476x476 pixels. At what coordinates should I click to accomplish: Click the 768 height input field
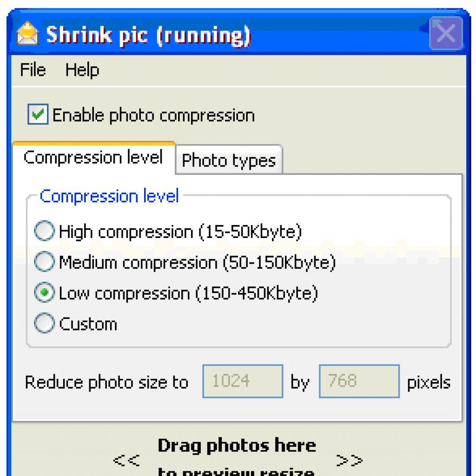pyautogui.click(x=359, y=381)
